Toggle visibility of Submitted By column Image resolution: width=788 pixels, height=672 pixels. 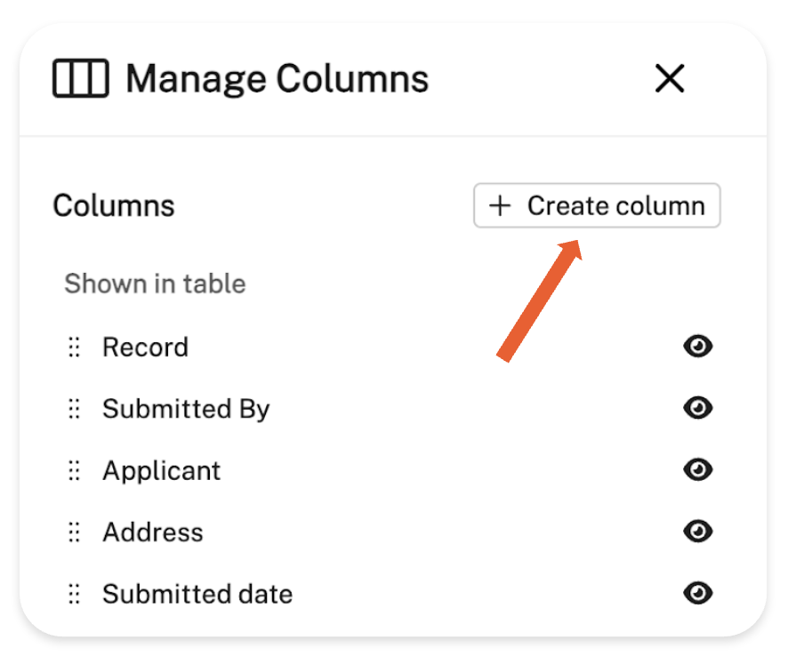tap(698, 408)
